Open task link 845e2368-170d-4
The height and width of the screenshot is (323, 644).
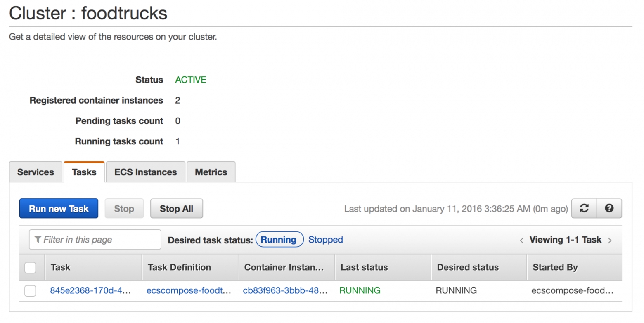(90, 290)
